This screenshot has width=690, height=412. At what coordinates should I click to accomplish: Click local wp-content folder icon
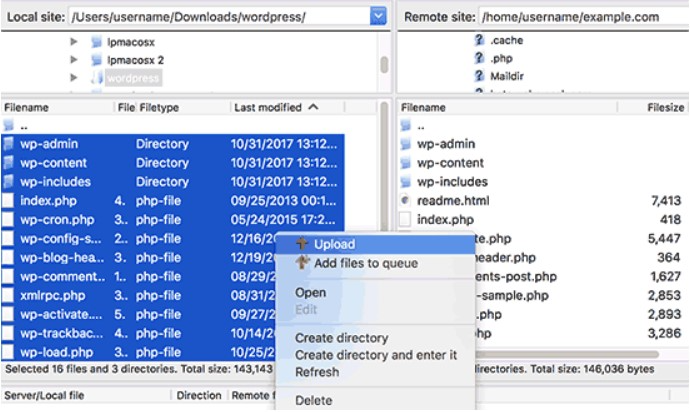(x=8, y=162)
